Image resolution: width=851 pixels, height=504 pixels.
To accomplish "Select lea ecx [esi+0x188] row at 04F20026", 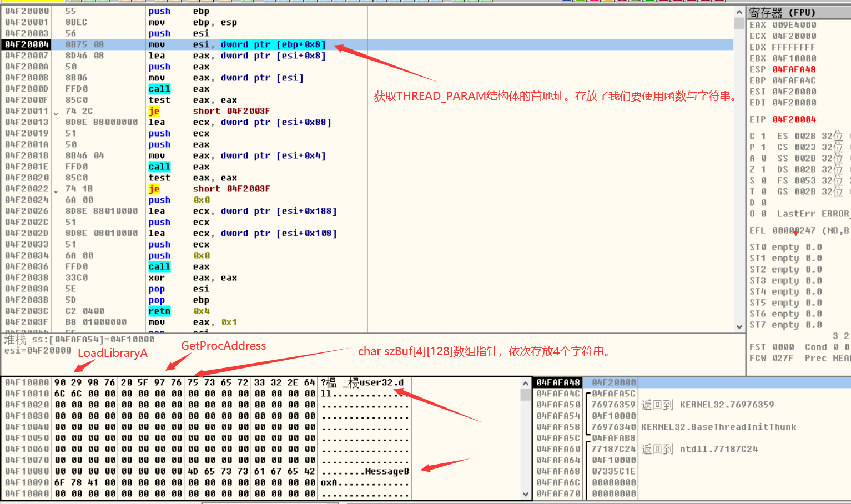I will click(367, 211).
